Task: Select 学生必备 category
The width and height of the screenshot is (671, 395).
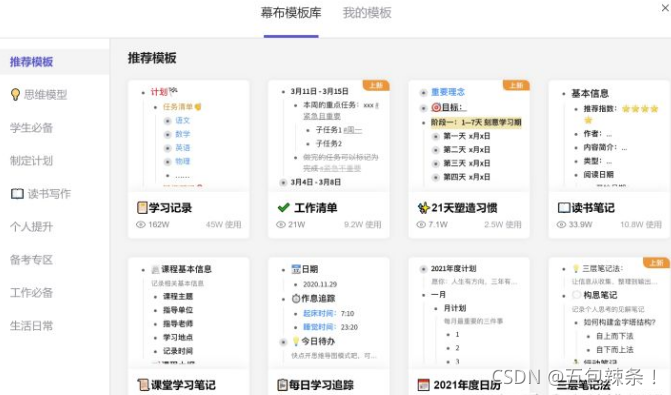Action: click(31, 128)
